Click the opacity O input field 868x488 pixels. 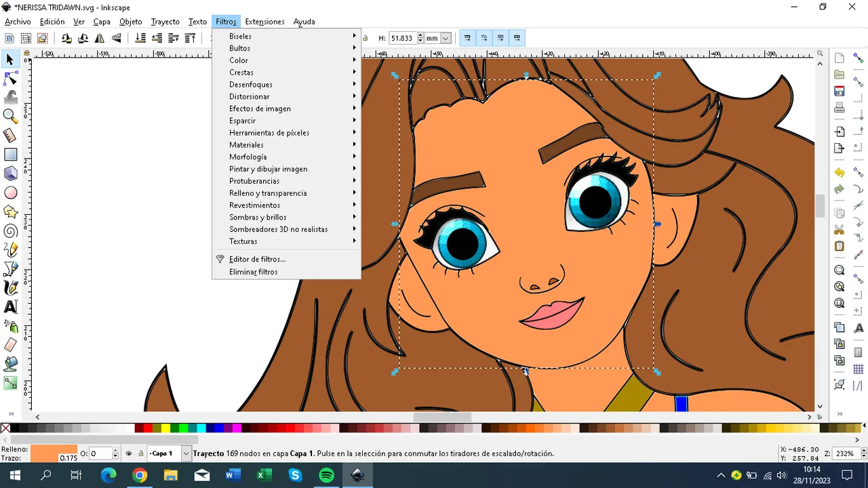coord(100,453)
